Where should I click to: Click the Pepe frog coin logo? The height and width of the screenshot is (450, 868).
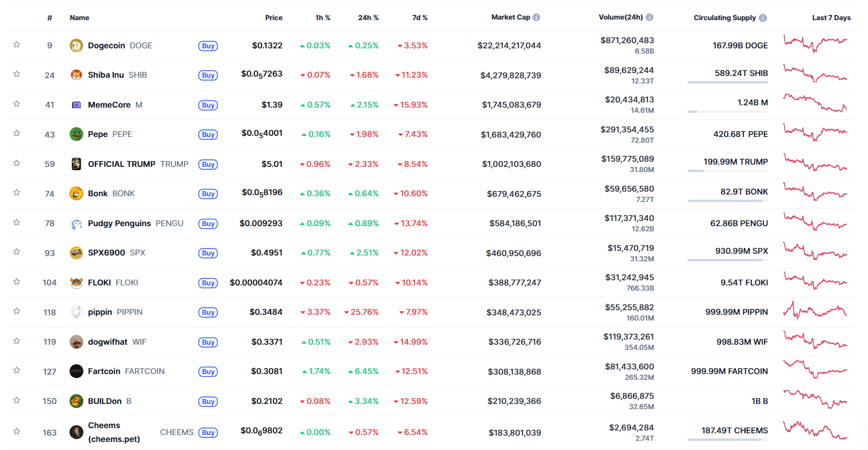pos(75,134)
